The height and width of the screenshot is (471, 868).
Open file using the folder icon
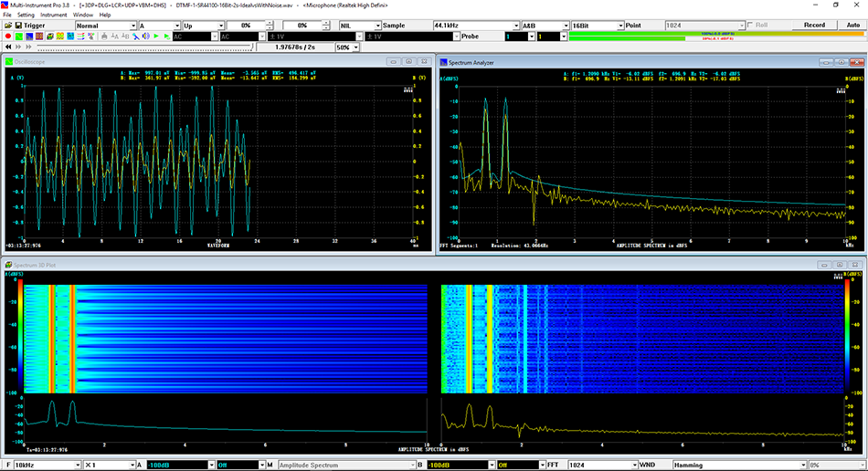point(7,26)
